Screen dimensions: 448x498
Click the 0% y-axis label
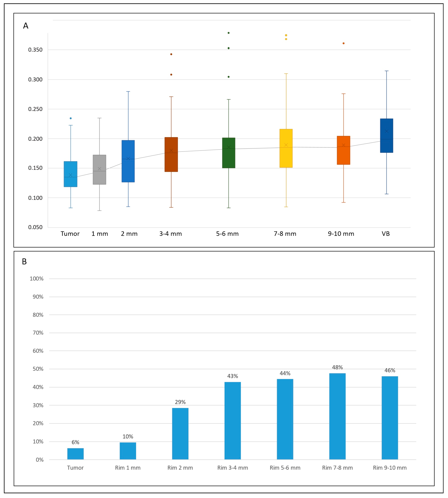(x=40, y=460)
